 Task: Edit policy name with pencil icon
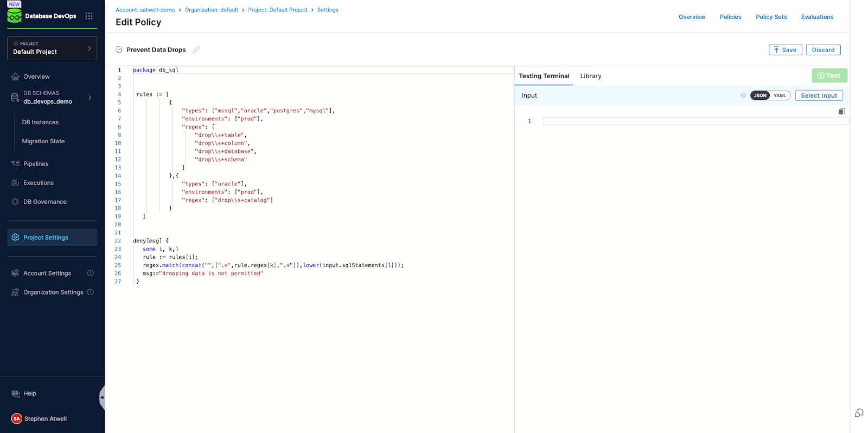click(x=196, y=49)
